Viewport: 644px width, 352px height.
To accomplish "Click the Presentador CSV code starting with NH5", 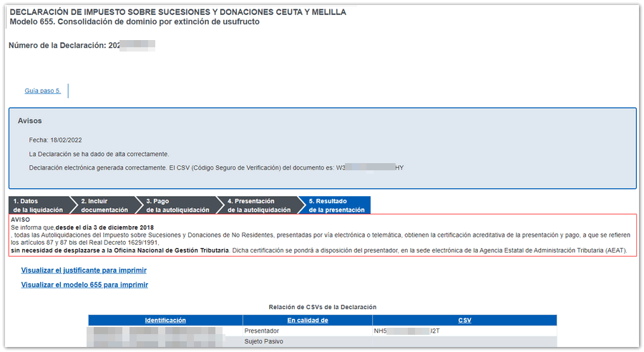I will pos(406,331).
